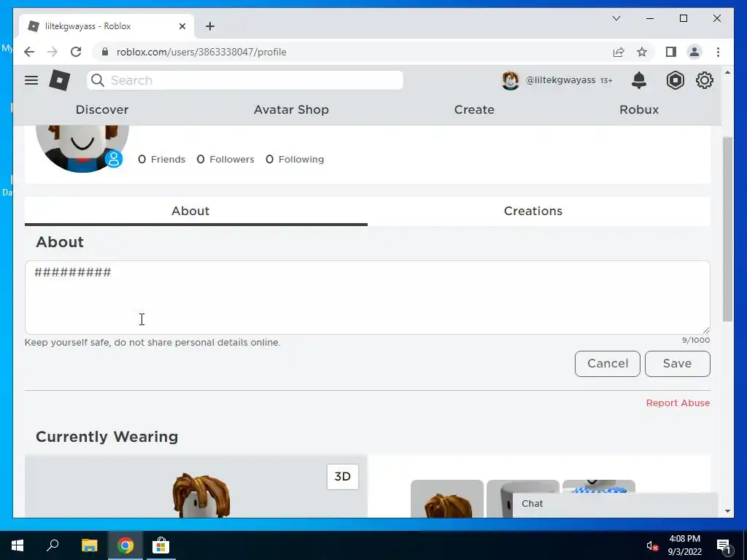This screenshot has height=560, width=747.
Task: Click the avatar icon beside @liltekgwayass
Action: click(x=510, y=80)
